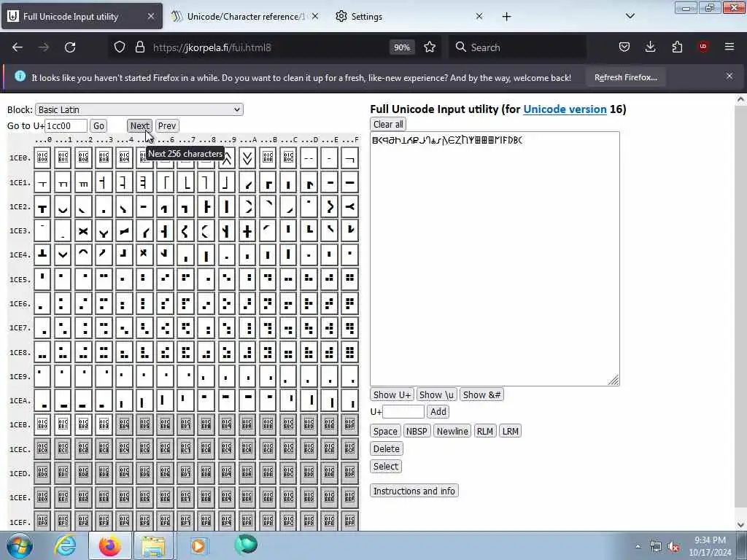Launch Internet Explorer from the taskbar
This screenshot has width=747, height=560.
[64, 545]
